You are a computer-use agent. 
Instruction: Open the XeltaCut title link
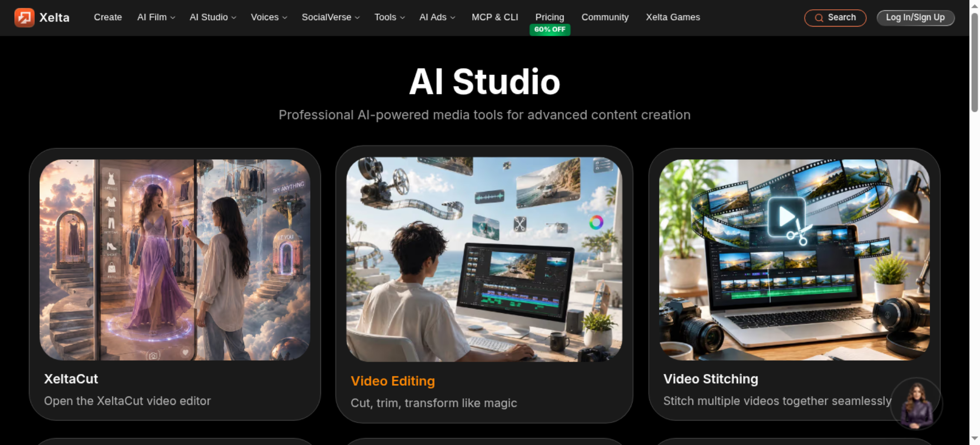[71, 379]
